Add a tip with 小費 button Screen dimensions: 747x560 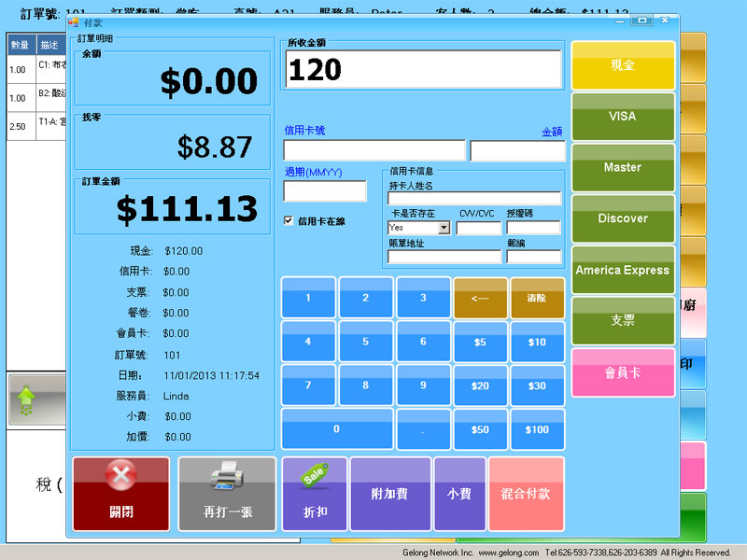pos(459,494)
